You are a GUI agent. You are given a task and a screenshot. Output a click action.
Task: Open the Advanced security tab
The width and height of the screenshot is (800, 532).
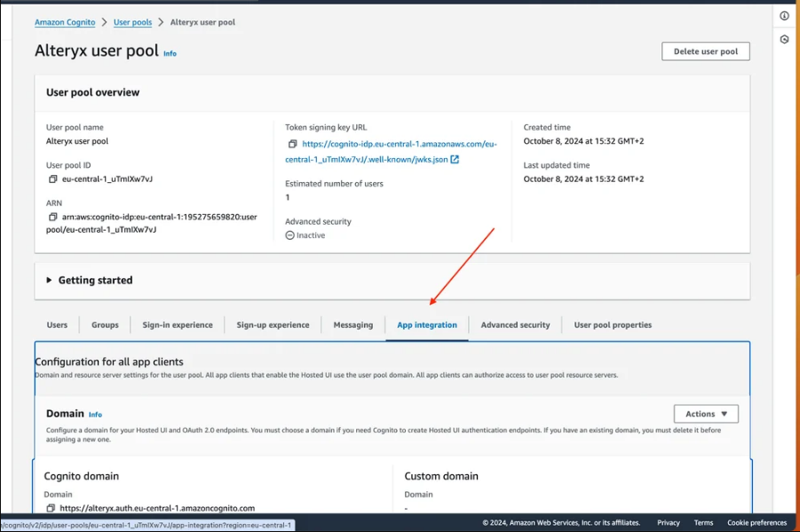click(515, 325)
